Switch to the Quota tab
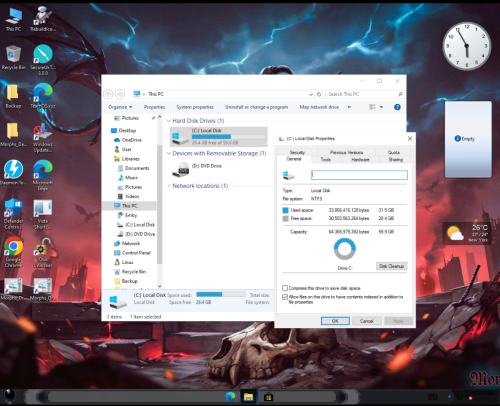Image resolution: width=500 pixels, height=406 pixels. 394,152
